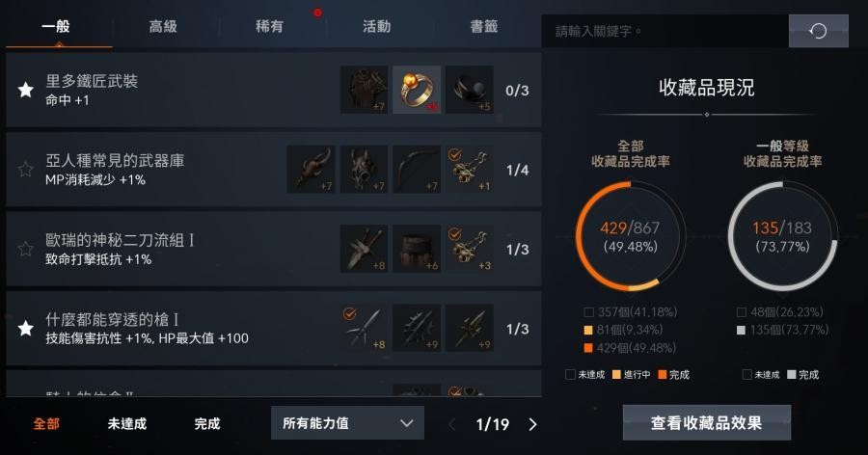Filter list by 未達成

coord(126,423)
